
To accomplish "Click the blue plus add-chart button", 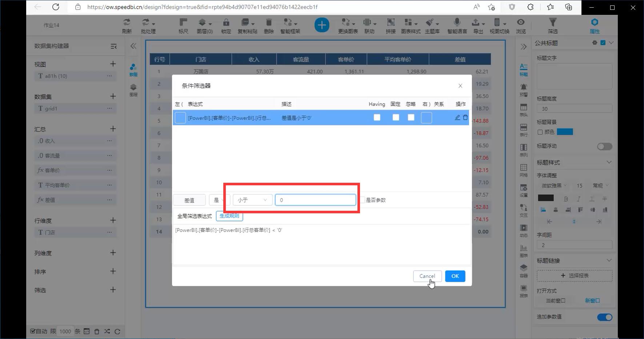I will tap(321, 25).
